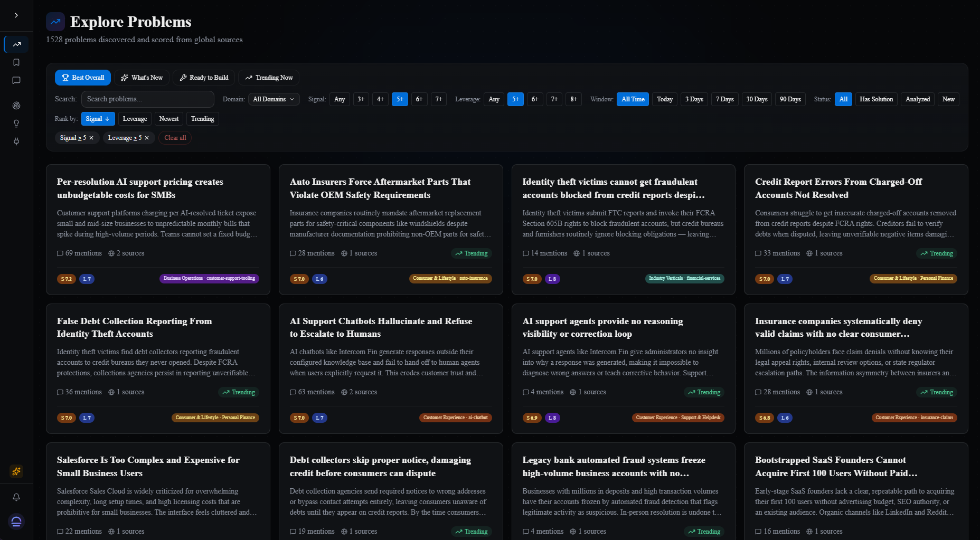Set Signal filter to 7+

pos(439,99)
